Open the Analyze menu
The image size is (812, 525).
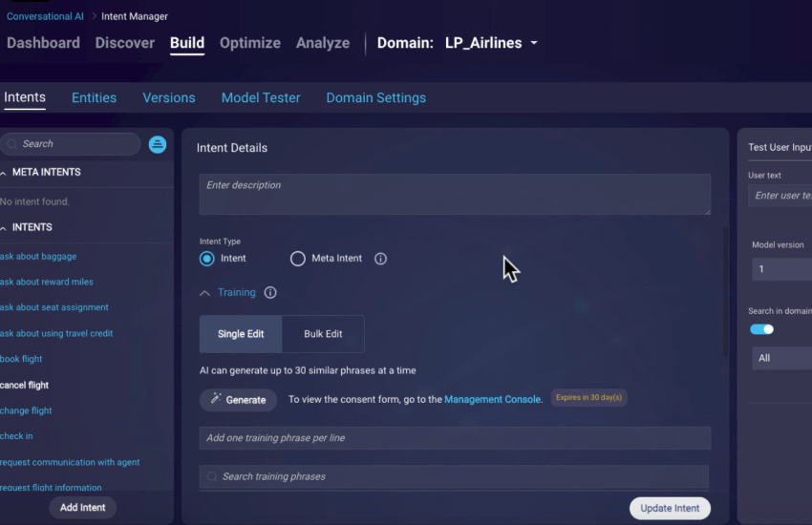pyautogui.click(x=323, y=43)
